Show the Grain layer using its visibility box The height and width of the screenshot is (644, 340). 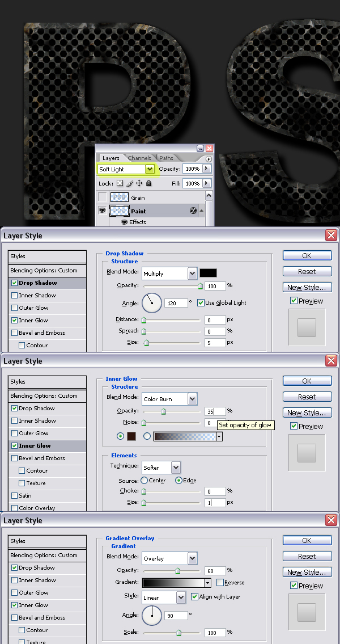click(x=102, y=197)
